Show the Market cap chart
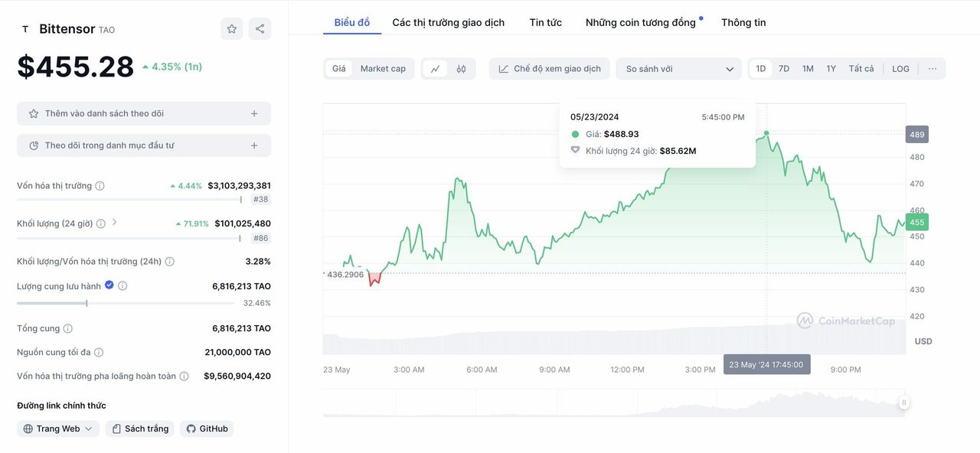 tap(383, 69)
